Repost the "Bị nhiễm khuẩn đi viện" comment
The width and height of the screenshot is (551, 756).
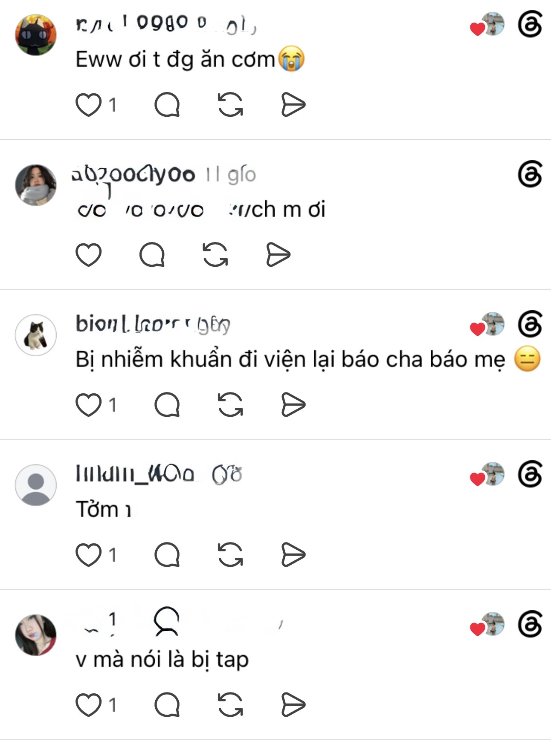[230, 405]
